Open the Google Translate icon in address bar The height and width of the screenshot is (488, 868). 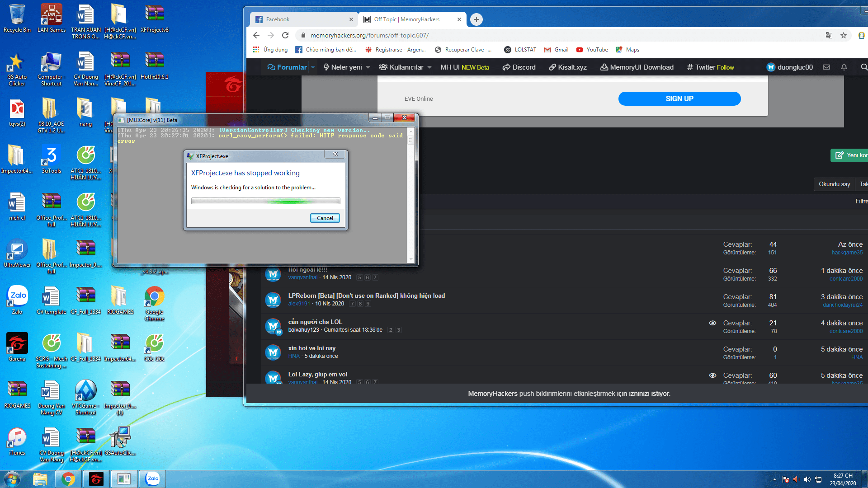pyautogui.click(x=829, y=35)
